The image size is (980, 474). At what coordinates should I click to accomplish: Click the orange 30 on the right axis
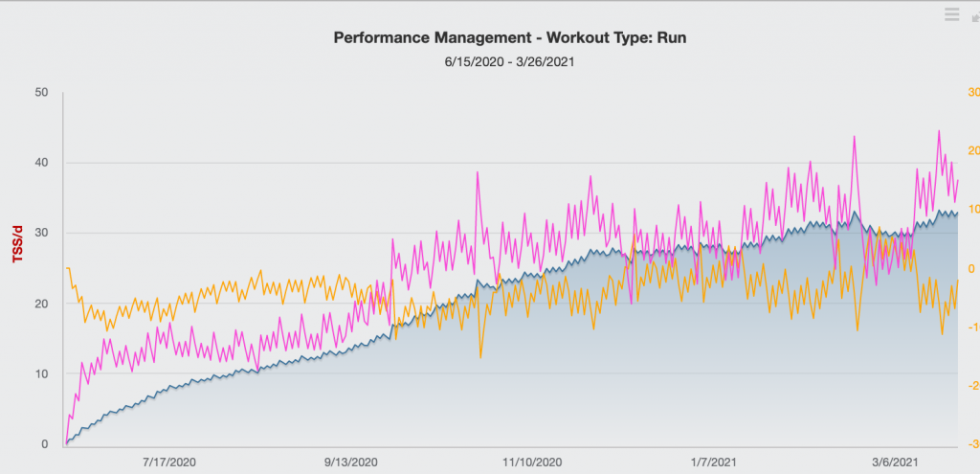pyautogui.click(x=972, y=93)
